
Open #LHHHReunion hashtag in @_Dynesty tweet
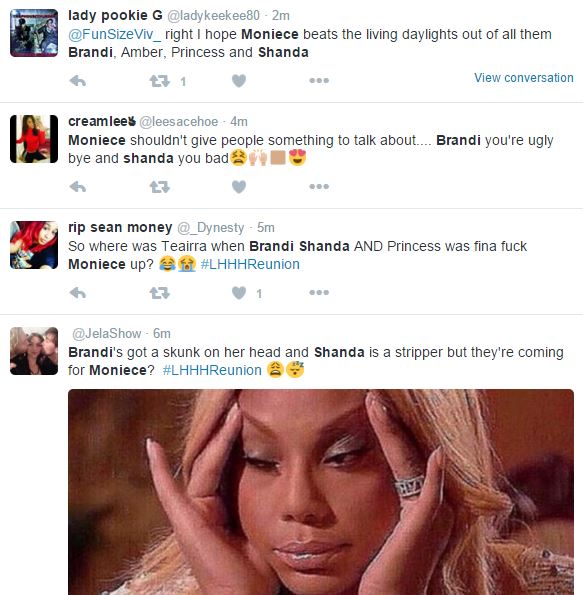[x=250, y=264]
